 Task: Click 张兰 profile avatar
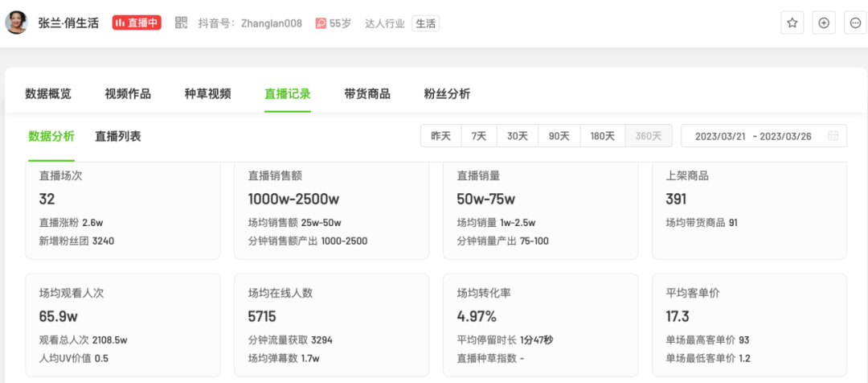click(17, 23)
